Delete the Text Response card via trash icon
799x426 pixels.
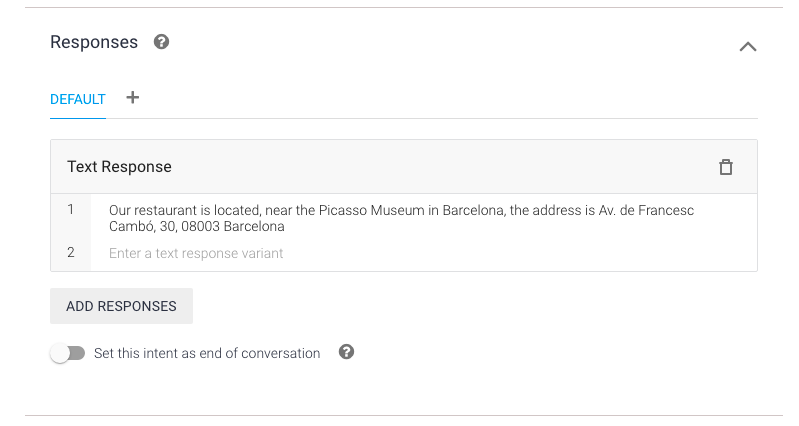point(726,167)
